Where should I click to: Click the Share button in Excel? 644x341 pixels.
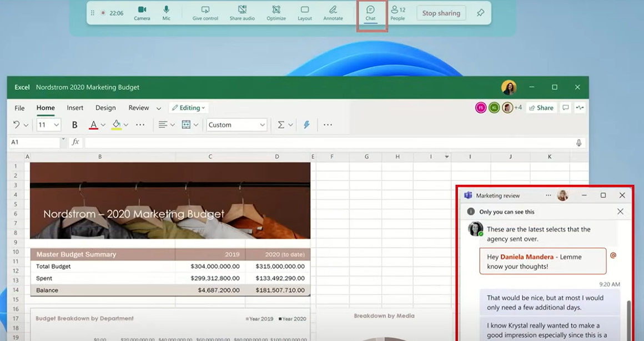541,108
